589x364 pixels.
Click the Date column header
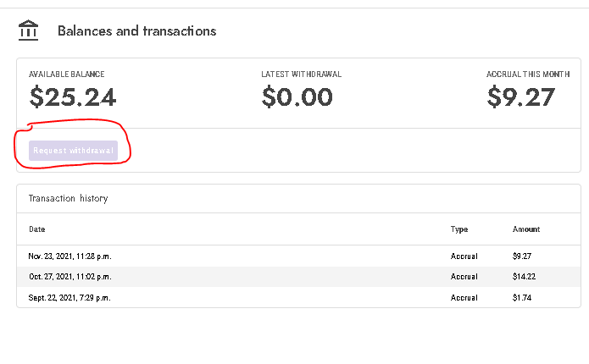coord(37,229)
